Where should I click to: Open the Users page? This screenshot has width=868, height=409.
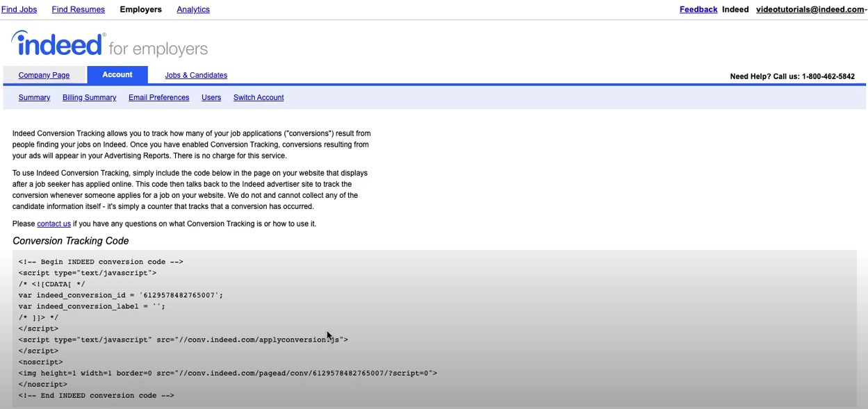211,98
